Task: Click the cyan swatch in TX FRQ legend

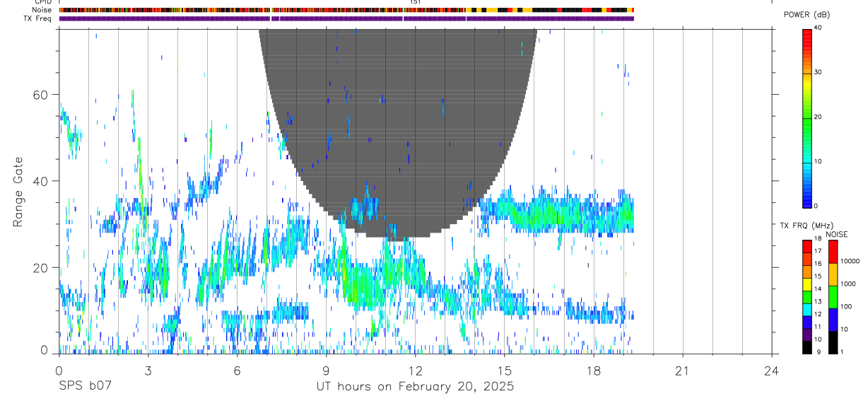Action: click(807, 310)
